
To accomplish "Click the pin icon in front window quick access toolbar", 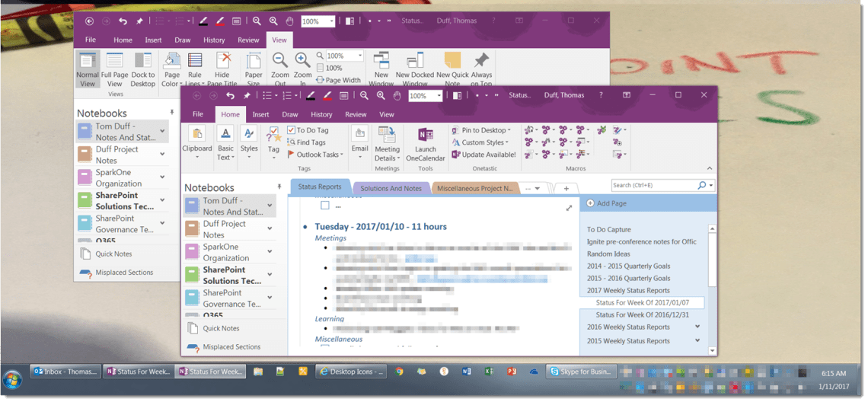I will pyautogui.click(x=247, y=95).
